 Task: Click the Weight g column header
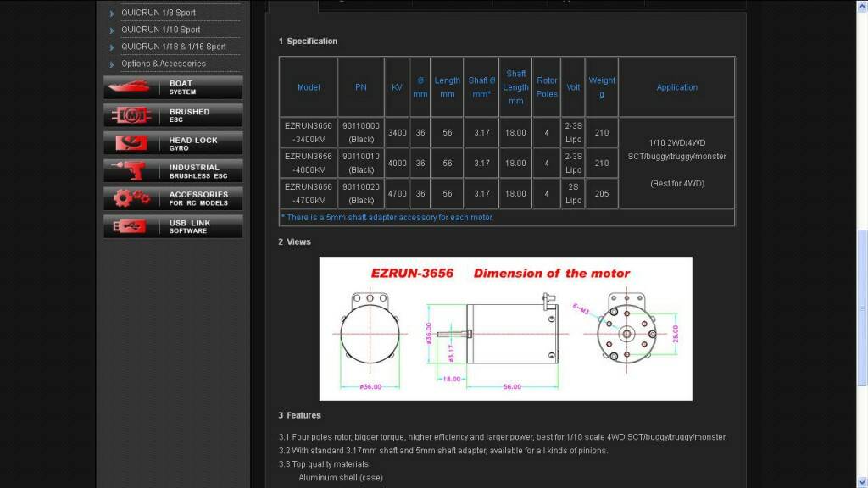coord(602,87)
